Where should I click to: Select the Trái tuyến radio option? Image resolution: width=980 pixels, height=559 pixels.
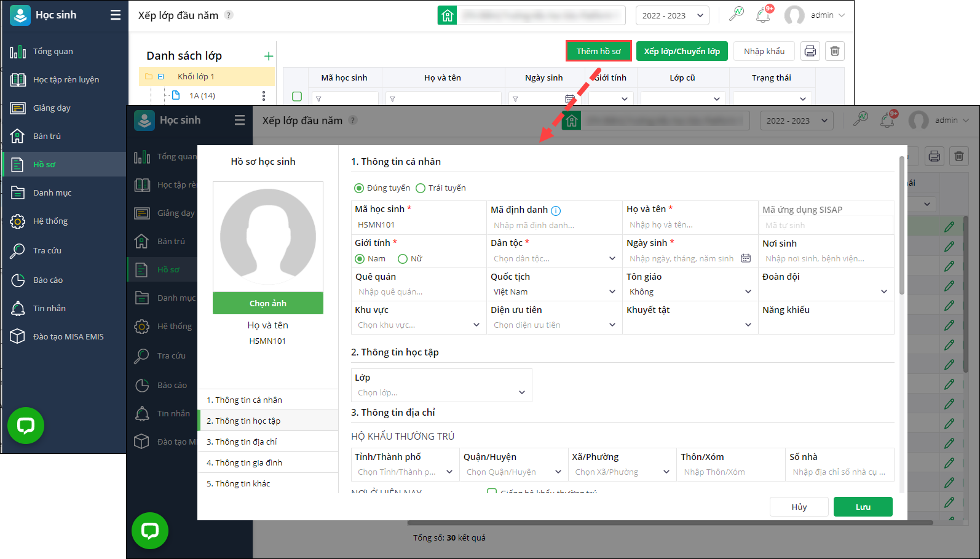pos(421,188)
